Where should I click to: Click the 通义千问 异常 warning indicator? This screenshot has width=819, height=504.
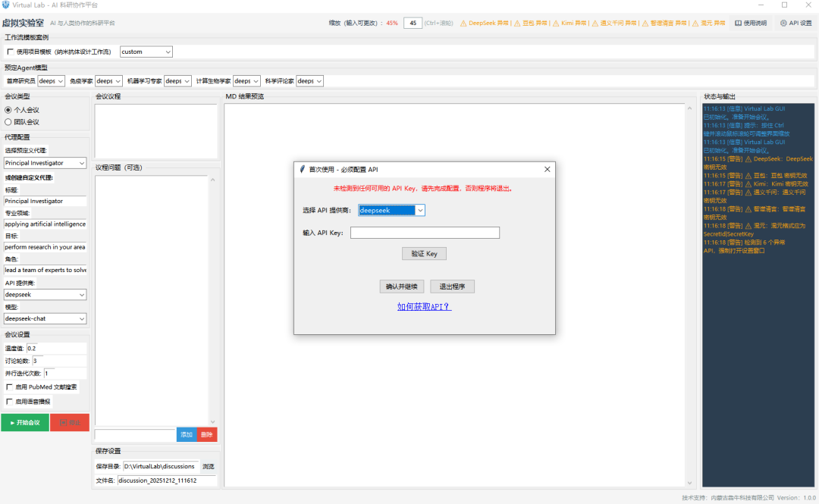(x=614, y=23)
